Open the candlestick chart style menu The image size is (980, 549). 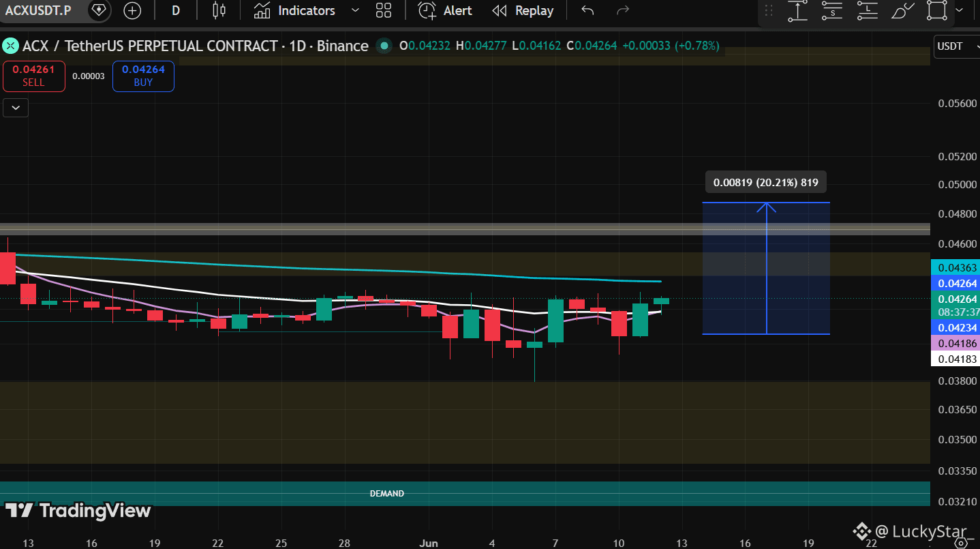coord(219,10)
